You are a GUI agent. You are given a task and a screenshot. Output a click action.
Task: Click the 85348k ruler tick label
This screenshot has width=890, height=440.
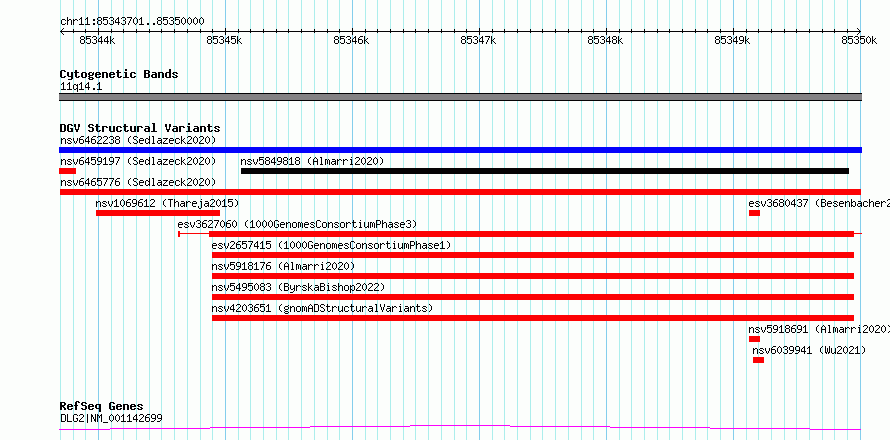[x=605, y=40]
